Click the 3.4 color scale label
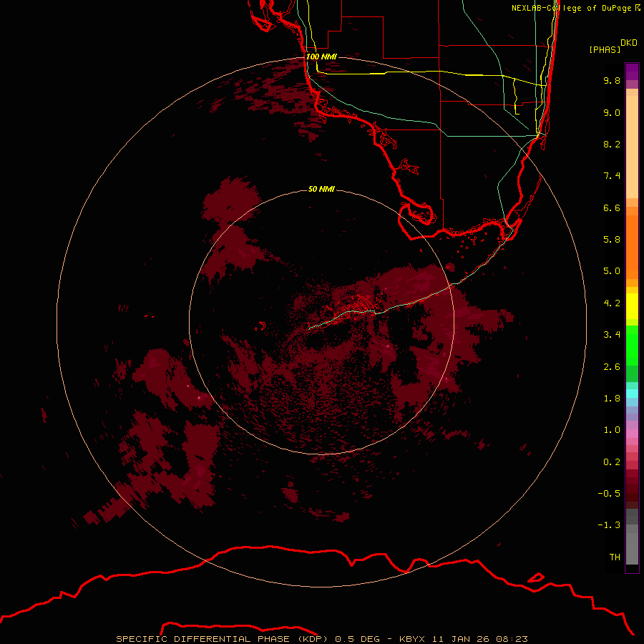Screen dimensions: 644x644 click(x=612, y=335)
